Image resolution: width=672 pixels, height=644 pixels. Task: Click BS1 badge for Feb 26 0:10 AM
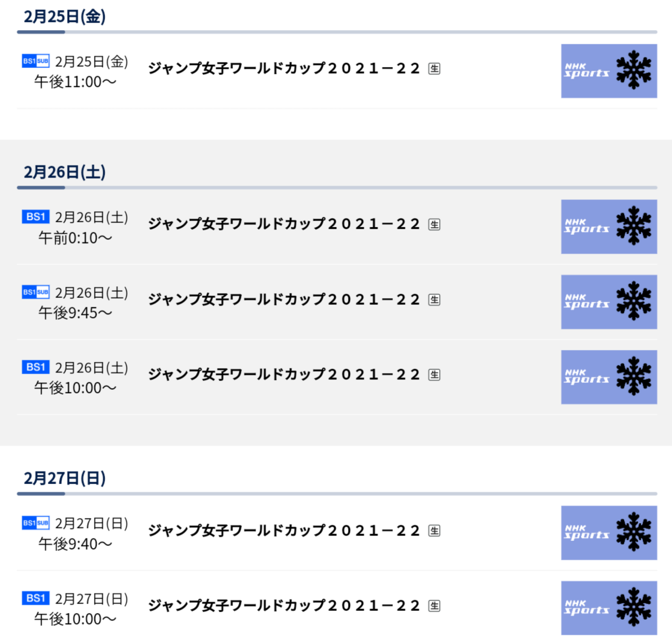click(x=36, y=217)
